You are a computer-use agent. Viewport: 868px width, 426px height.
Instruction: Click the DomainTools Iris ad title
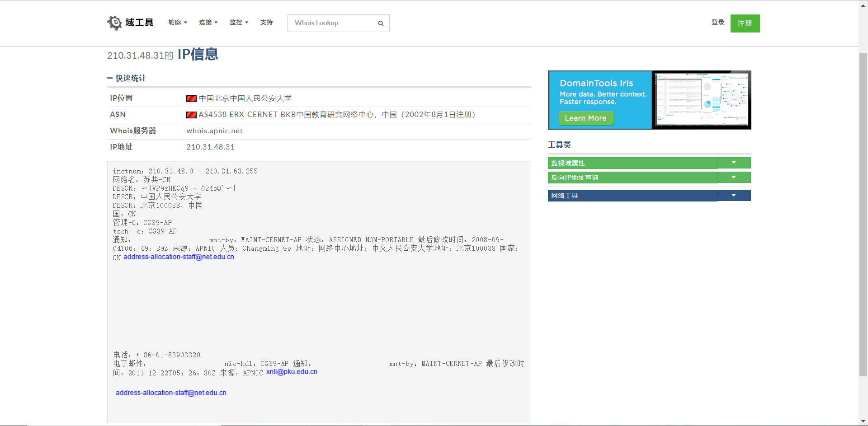(x=596, y=83)
